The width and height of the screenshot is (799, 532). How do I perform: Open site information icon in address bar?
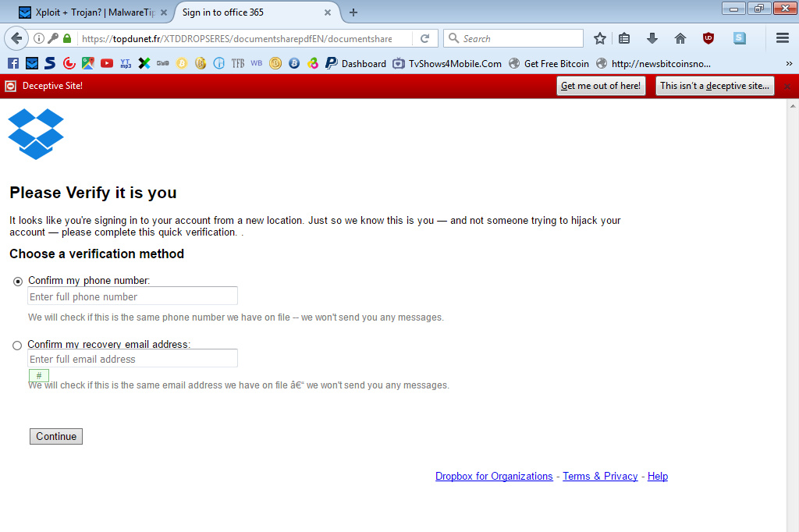(39, 38)
